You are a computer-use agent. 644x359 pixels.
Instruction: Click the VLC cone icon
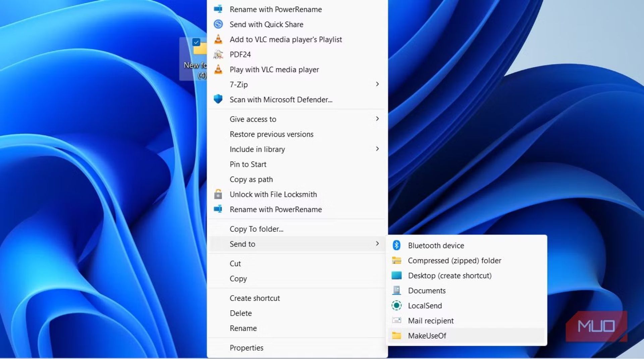pos(219,39)
